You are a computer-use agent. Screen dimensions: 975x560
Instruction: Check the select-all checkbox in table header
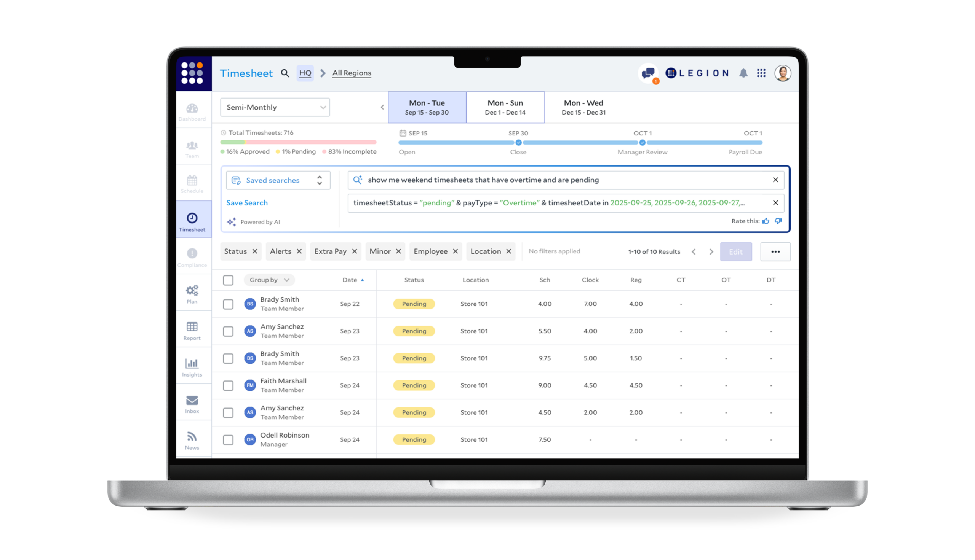point(228,280)
